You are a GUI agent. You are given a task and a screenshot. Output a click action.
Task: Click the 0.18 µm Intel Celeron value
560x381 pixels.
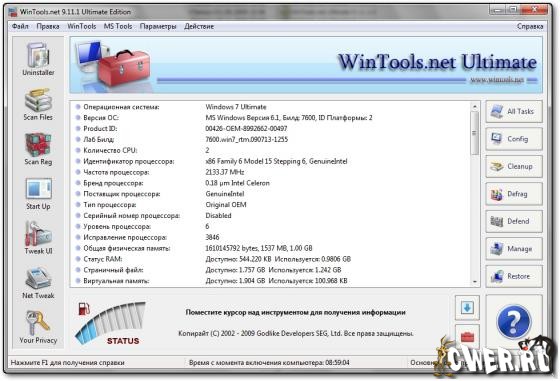tap(238, 183)
